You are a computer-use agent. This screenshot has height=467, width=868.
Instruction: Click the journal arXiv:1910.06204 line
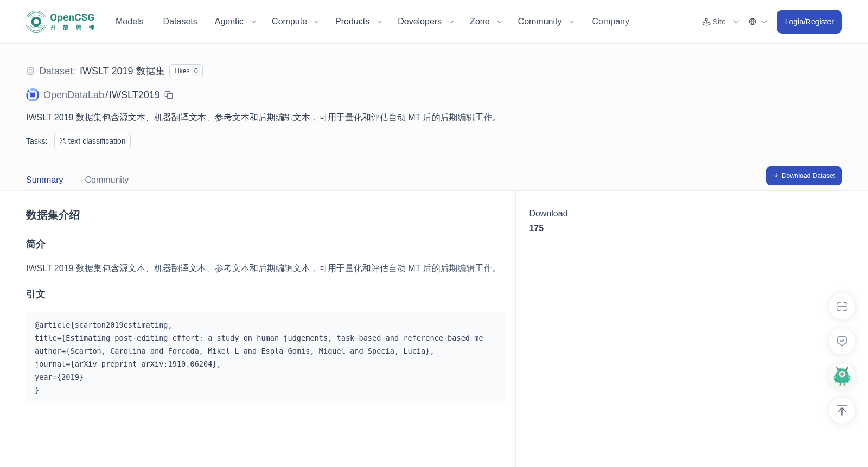[x=128, y=364]
